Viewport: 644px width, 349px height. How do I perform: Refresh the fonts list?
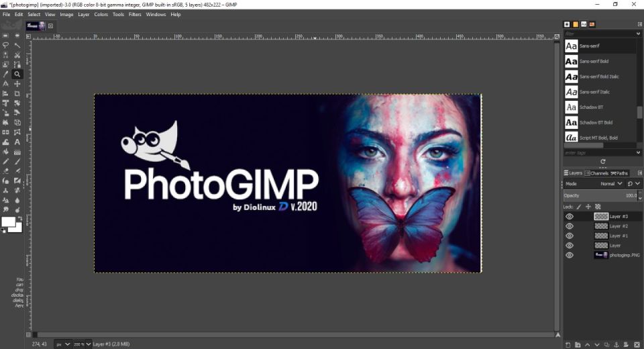point(602,162)
